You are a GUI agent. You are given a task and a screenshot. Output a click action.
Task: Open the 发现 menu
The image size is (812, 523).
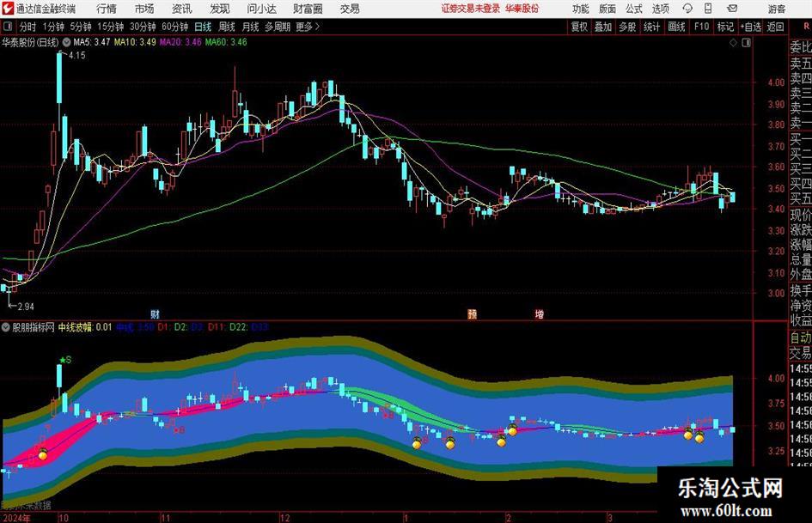220,9
